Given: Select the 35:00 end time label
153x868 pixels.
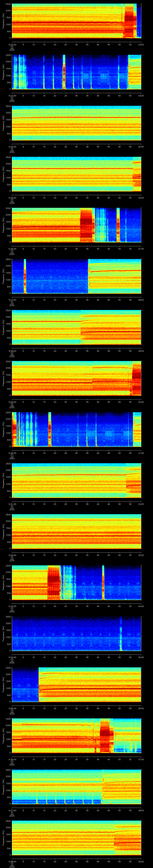Looking at the screenshot, I should pos(141,657).
